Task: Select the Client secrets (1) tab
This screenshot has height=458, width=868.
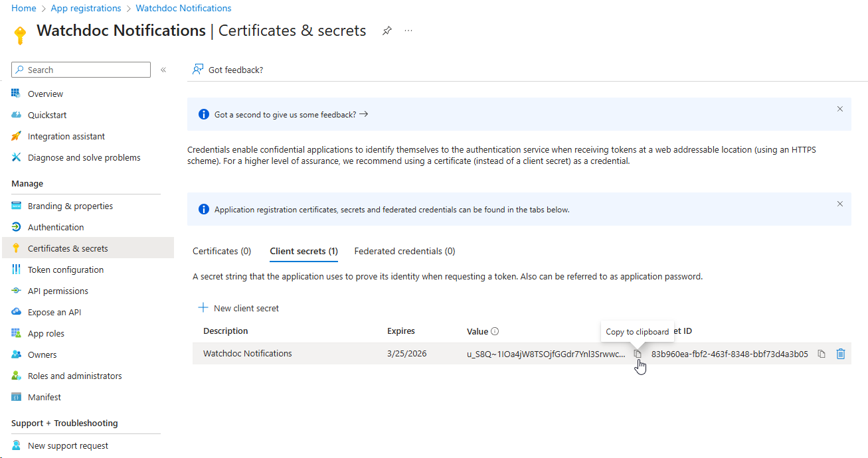Action: click(x=304, y=251)
